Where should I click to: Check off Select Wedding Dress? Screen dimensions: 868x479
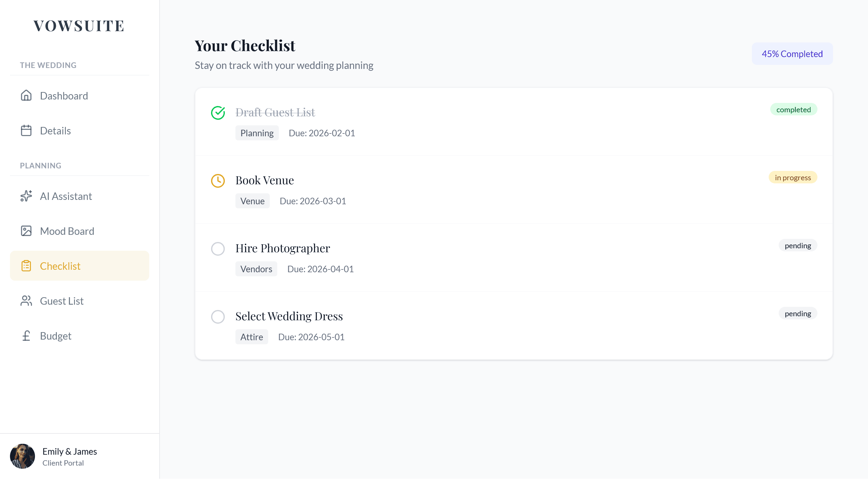[218, 317]
